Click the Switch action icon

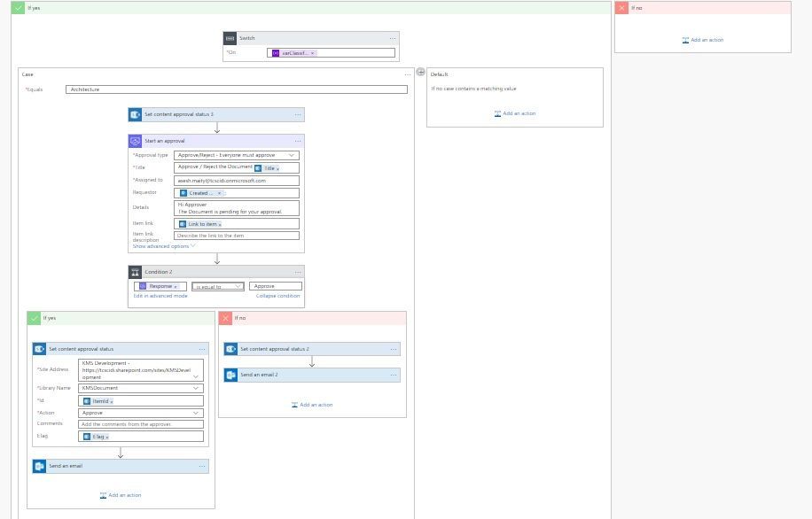[x=230, y=38]
